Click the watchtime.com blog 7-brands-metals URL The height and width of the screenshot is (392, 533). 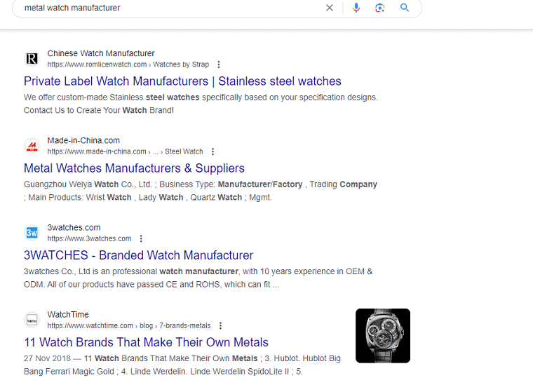coord(129,325)
